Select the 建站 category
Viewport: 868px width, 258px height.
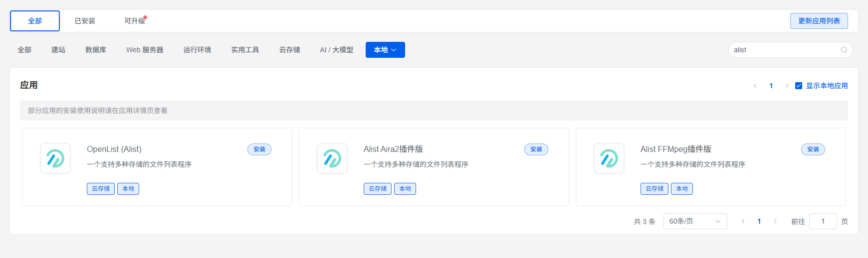[58, 50]
